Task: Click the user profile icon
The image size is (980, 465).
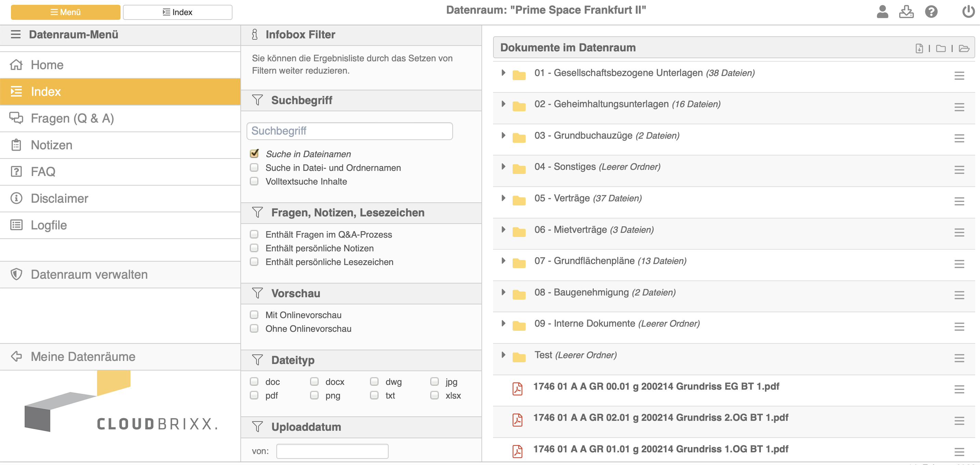Action: tap(882, 12)
